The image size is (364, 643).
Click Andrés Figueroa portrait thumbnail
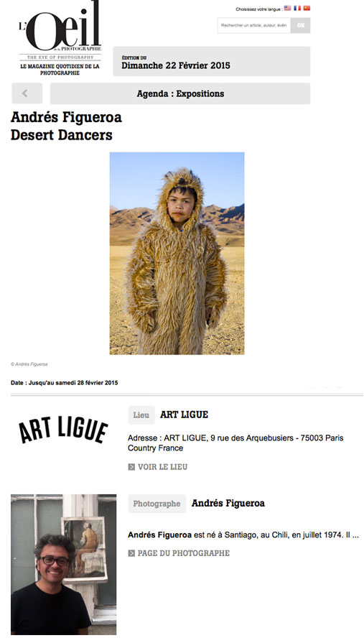63,564
